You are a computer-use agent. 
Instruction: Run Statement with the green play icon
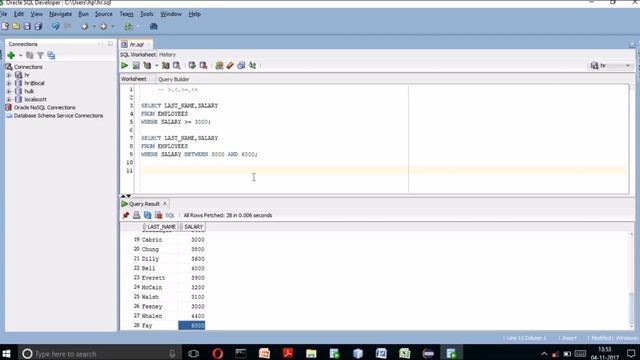pyautogui.click(x=124, y=66)
